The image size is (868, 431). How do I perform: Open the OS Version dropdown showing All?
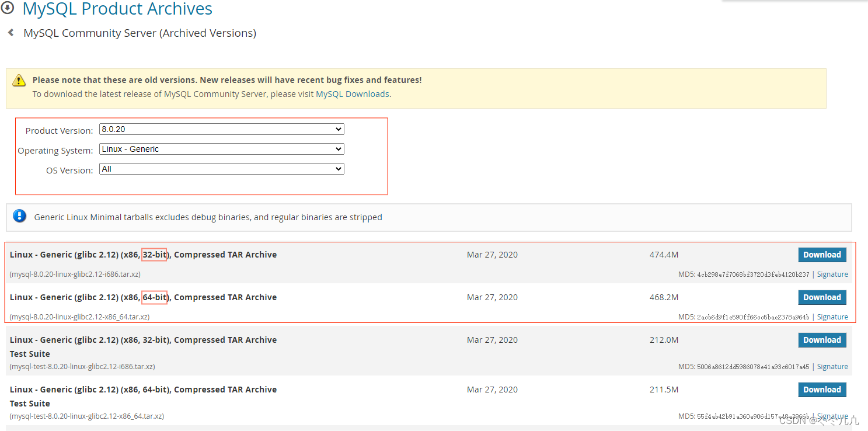pyautogui.click(x=222, y=169)
